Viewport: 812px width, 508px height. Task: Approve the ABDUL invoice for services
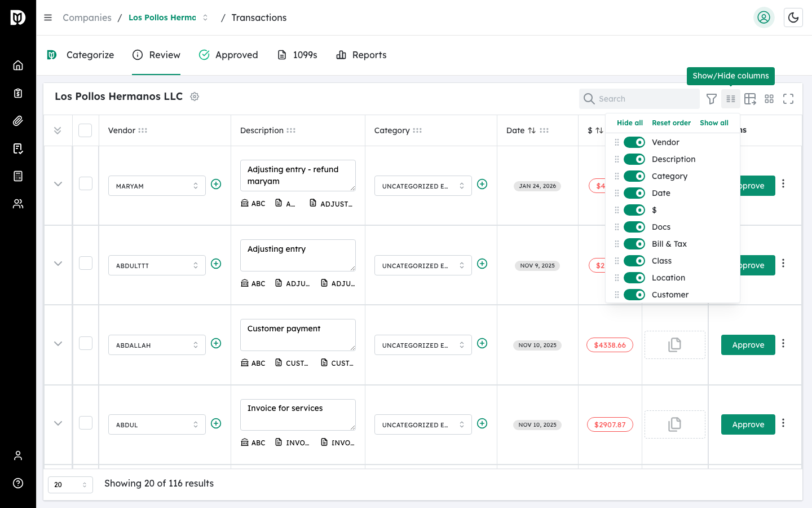(x=748, y=424)
